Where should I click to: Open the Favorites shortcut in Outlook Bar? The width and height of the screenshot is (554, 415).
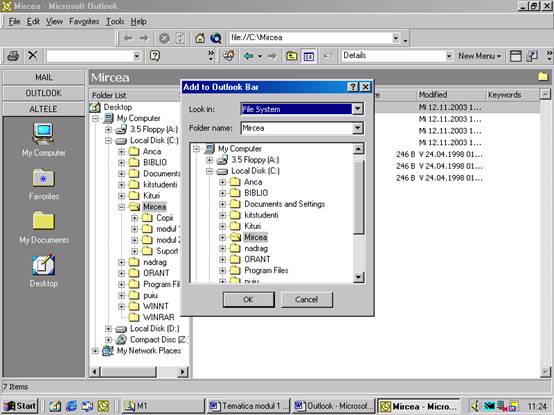point(43,184)
